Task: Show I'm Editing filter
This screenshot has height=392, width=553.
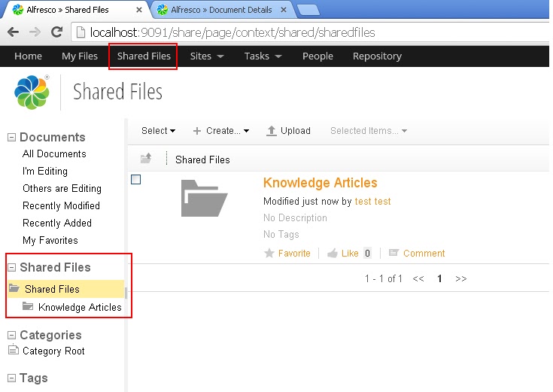Action: point(45,171)
